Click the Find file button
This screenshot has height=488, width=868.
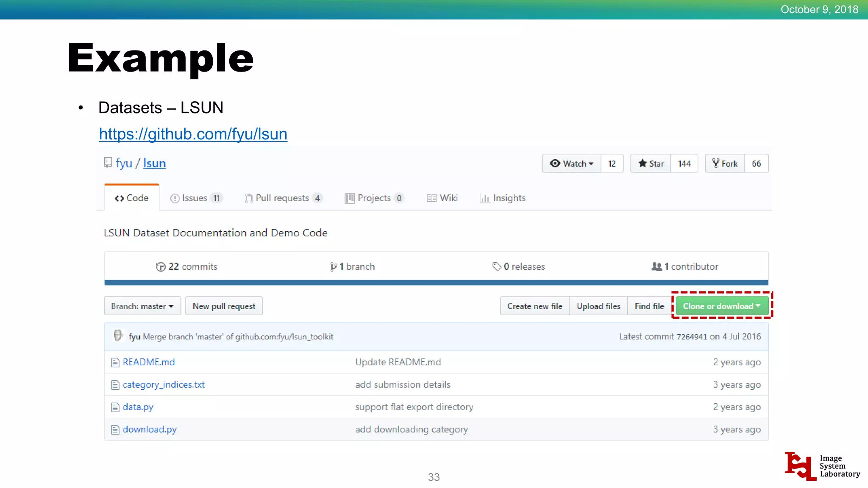click(x=649, y=306)
